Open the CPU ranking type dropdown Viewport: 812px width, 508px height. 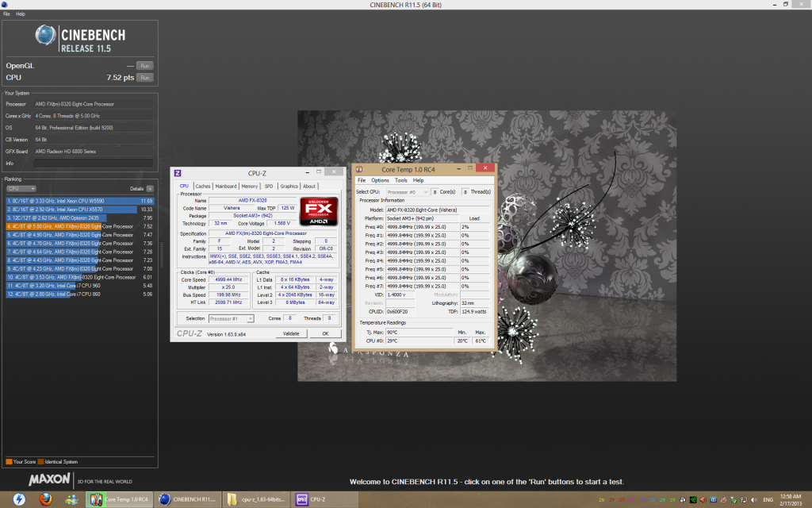coord(21,189)
